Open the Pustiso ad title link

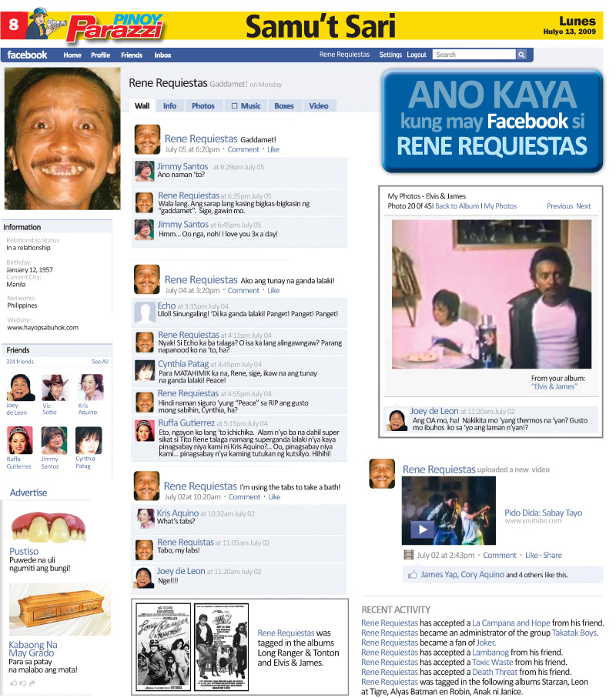[24, 551]
